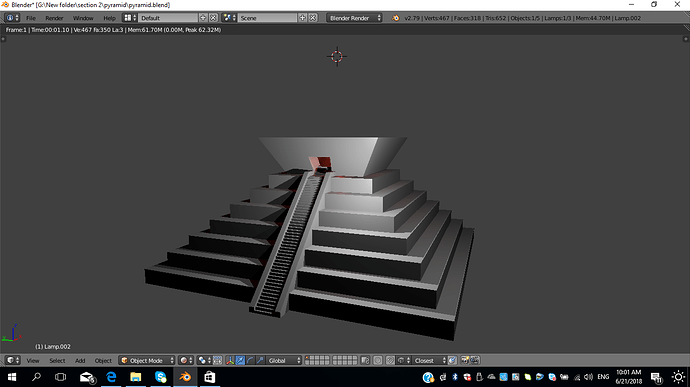Click the render stats text in the info bar
Viewport: 690px width, 387px height.
(x=114, y=30)
